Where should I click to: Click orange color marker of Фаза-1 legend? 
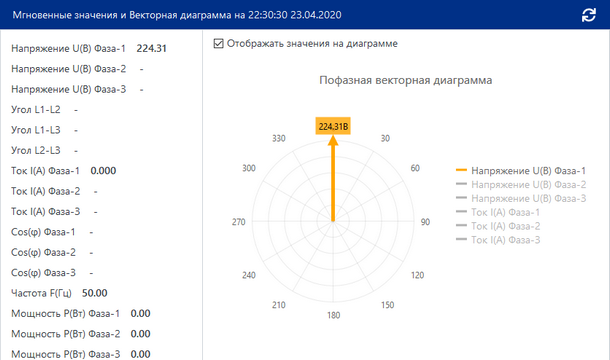(x=461, y=170)
